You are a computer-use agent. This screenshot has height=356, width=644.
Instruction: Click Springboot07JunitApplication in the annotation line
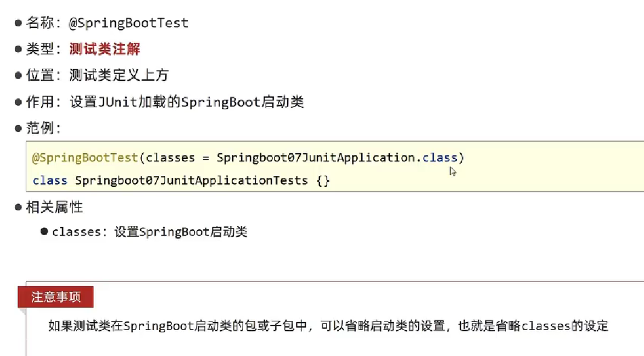click(315, 158)
